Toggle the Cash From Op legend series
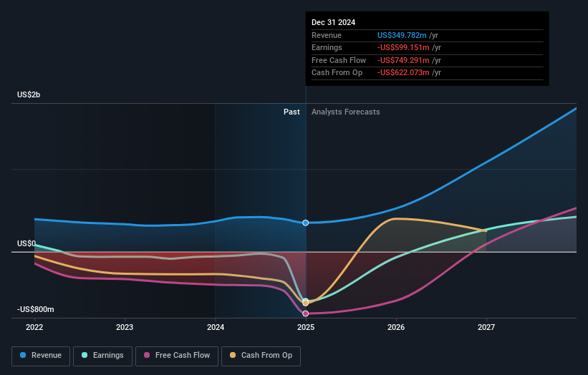 point(261,356)
